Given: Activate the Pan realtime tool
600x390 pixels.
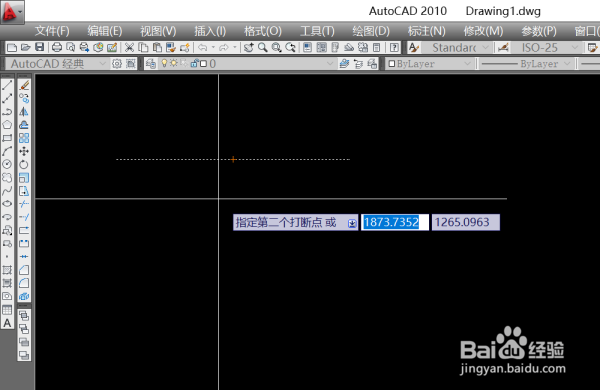Looking at the screenshot, I should (249, 47).
